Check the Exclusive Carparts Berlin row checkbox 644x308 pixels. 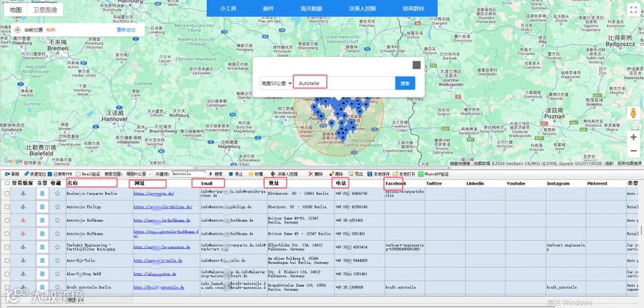(7, 193)
